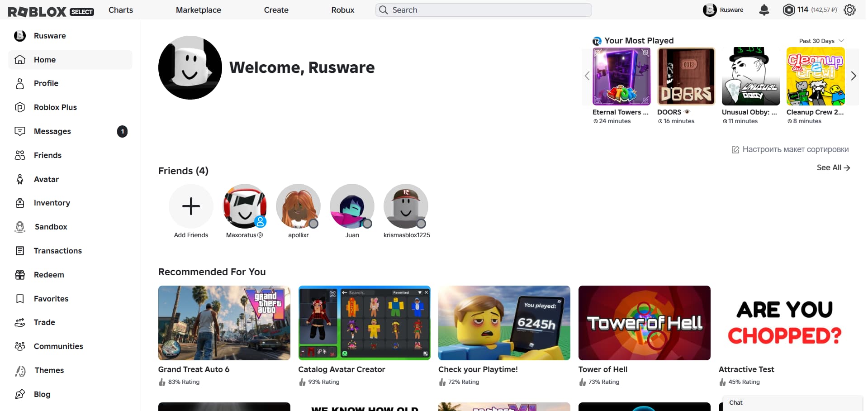
Task: Click See All friends link
Action: coord(834,167)
